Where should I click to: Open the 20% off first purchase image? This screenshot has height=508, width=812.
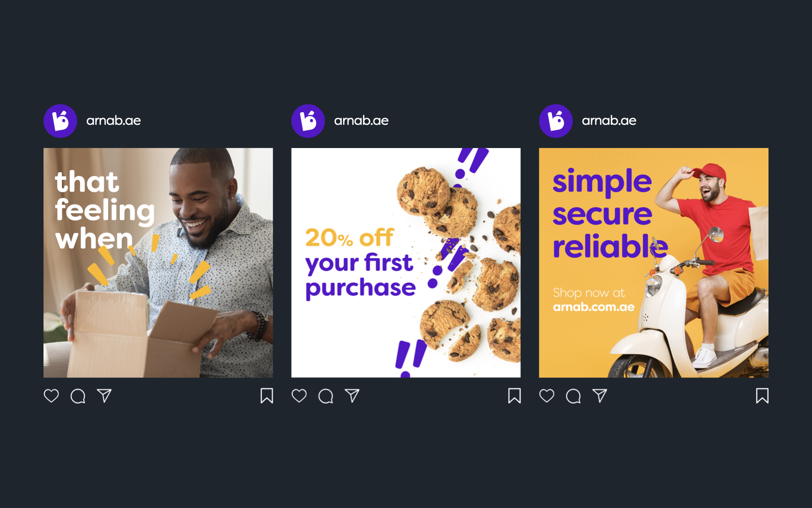pos(406,263)
